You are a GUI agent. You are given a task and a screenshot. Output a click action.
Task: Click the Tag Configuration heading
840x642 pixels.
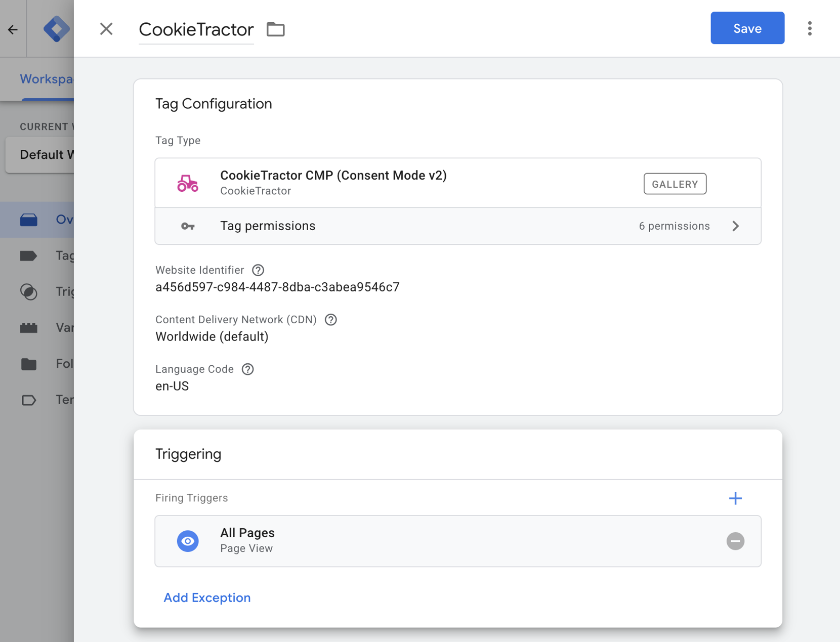click(x=214, y=104)
